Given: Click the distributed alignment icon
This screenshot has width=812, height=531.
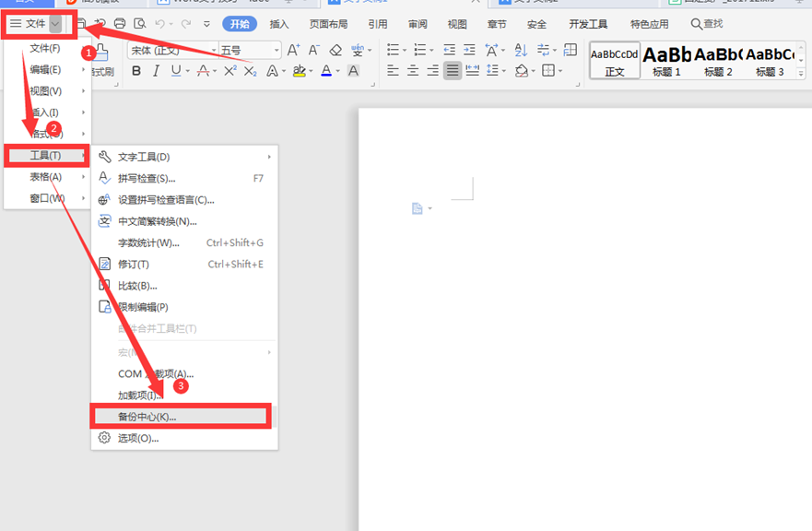Looking at the screenshot, I should pyautogui.click(x=472, y=70).
